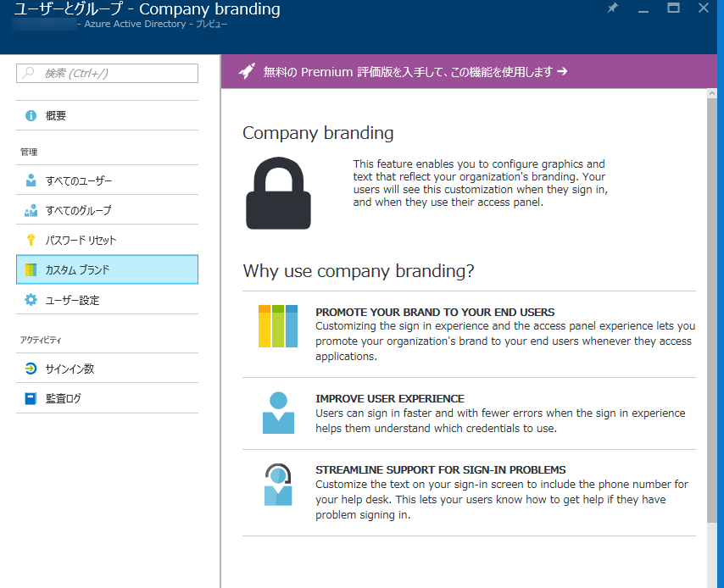Click the アクティビティ section label
724x588 pixels.
click(x=41, y=340)
